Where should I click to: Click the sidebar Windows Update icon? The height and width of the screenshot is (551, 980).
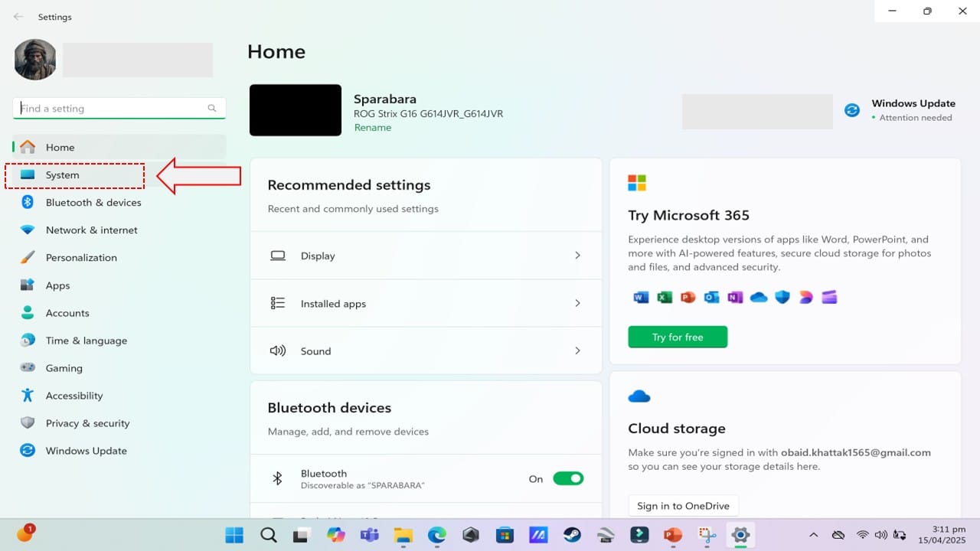tap(28, 451)
